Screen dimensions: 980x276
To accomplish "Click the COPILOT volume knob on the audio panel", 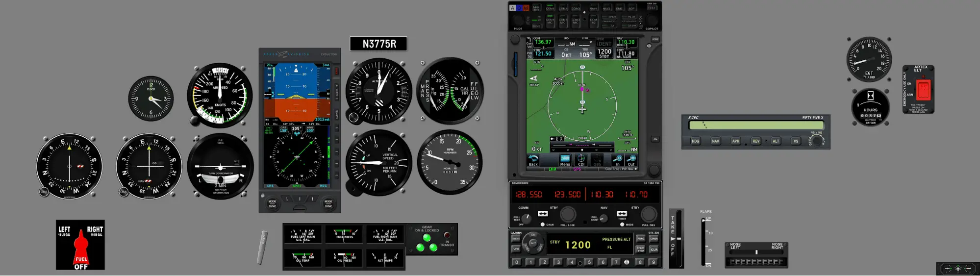I will click(x=652, y=21).
